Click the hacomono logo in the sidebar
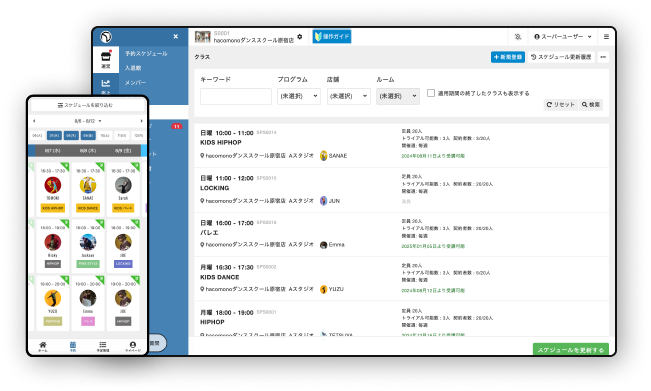This screenshot has height=391, width=651. coord(106,37)
